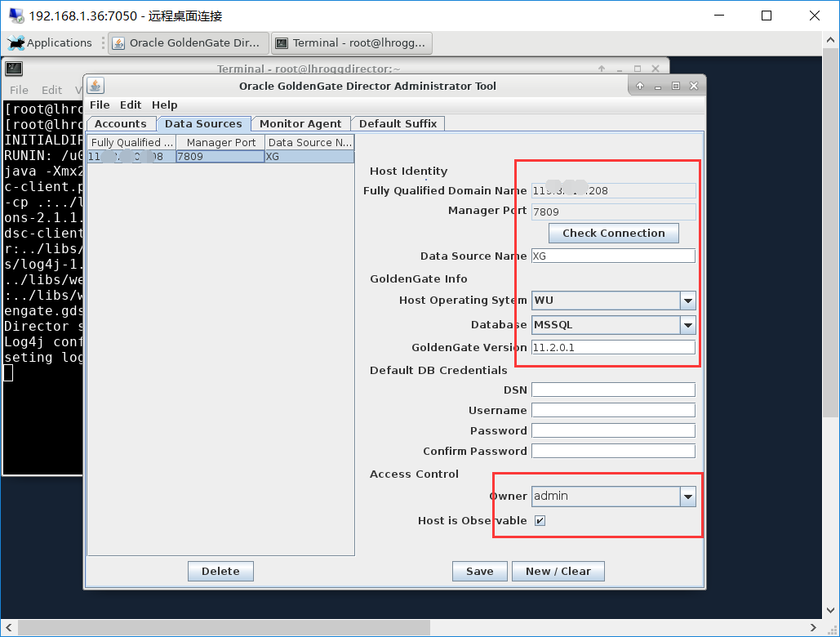Click the Data Source Name field
840x637 pixels.
(x=614, y=256)
